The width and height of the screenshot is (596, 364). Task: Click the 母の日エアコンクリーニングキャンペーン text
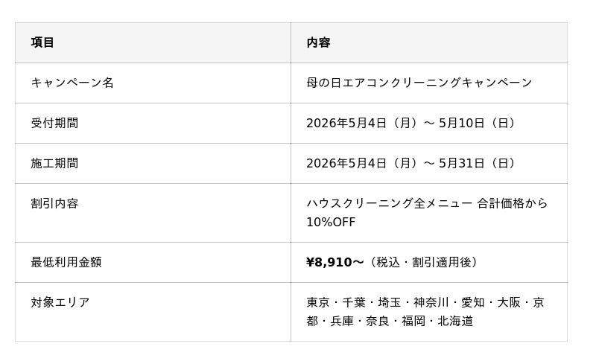click(419, 83)
